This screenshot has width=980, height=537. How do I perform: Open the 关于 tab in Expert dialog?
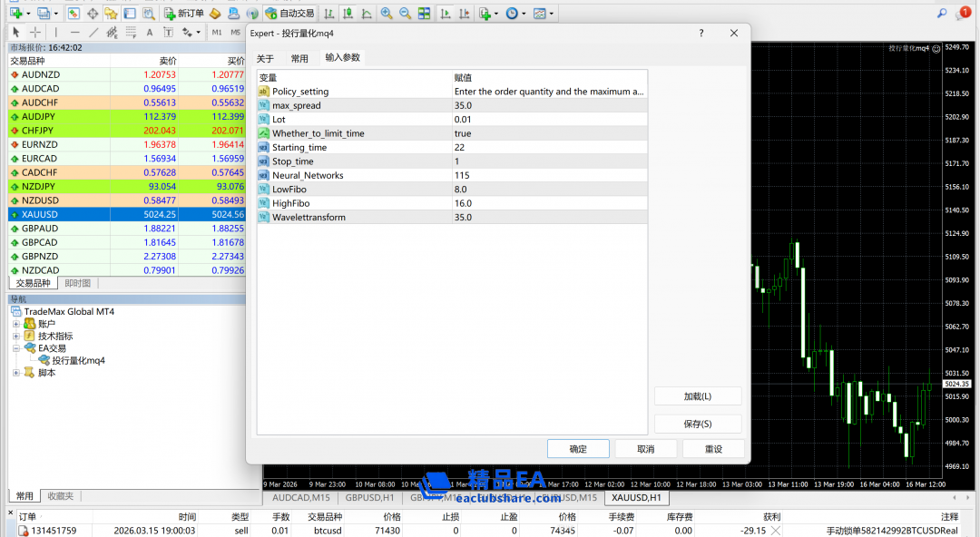click(x=265, y=58)
